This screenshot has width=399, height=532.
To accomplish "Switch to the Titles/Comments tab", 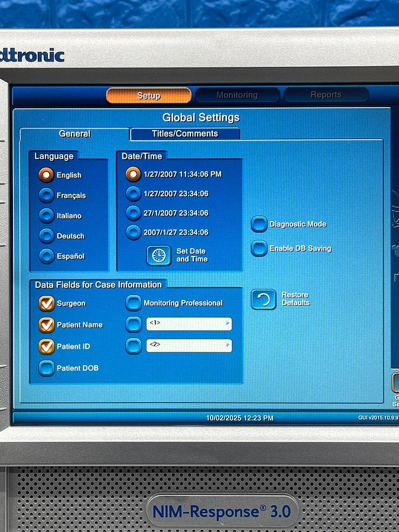I will [x=185, y=134].
